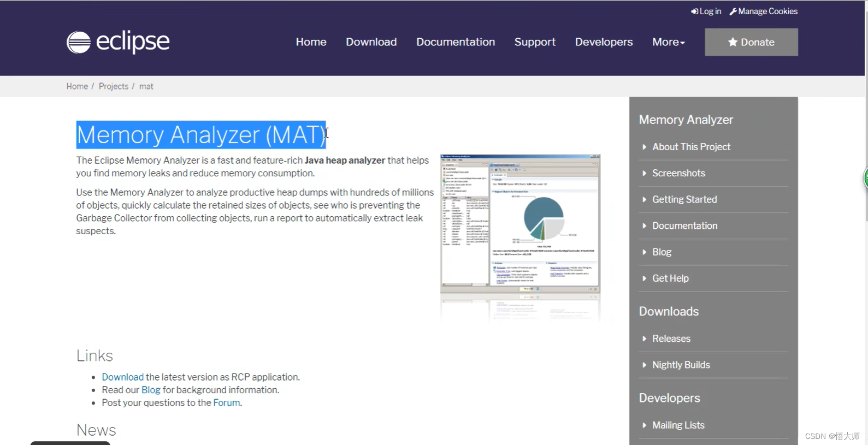The height and width of the screenshot is (445, 868).
Task: Click the caret beside Getting Started
Action: (645, 199)
